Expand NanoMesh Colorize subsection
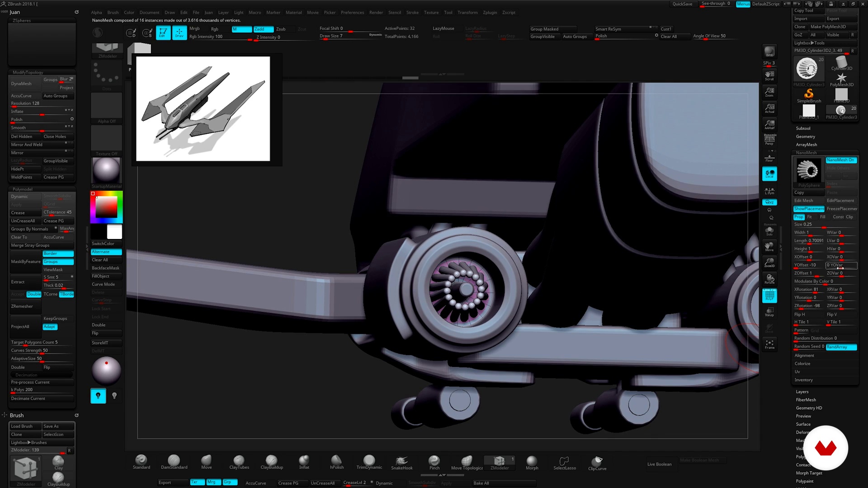Image resolution: width=868 pixels, height=488 pixels. (x=802, y=364)
